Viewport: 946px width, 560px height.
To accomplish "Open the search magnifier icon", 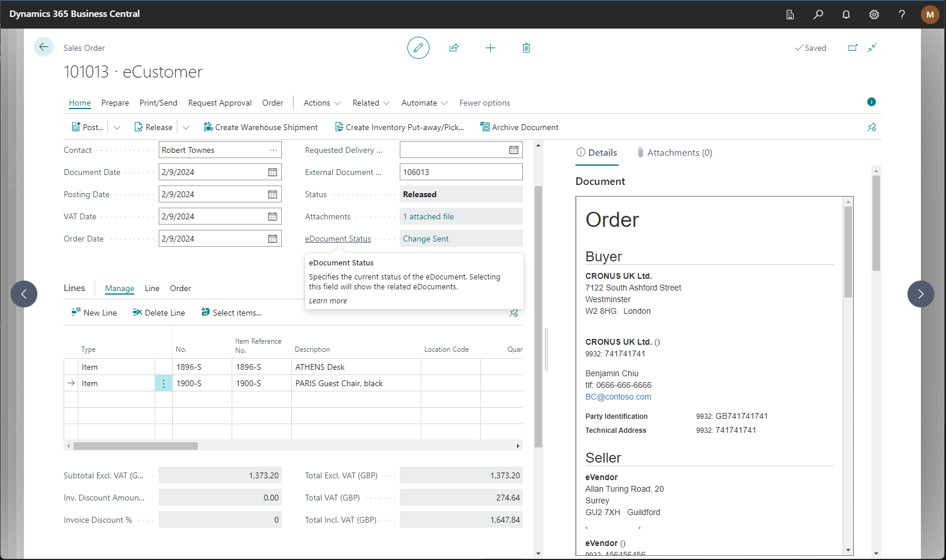I will click(x=818, y=15).
